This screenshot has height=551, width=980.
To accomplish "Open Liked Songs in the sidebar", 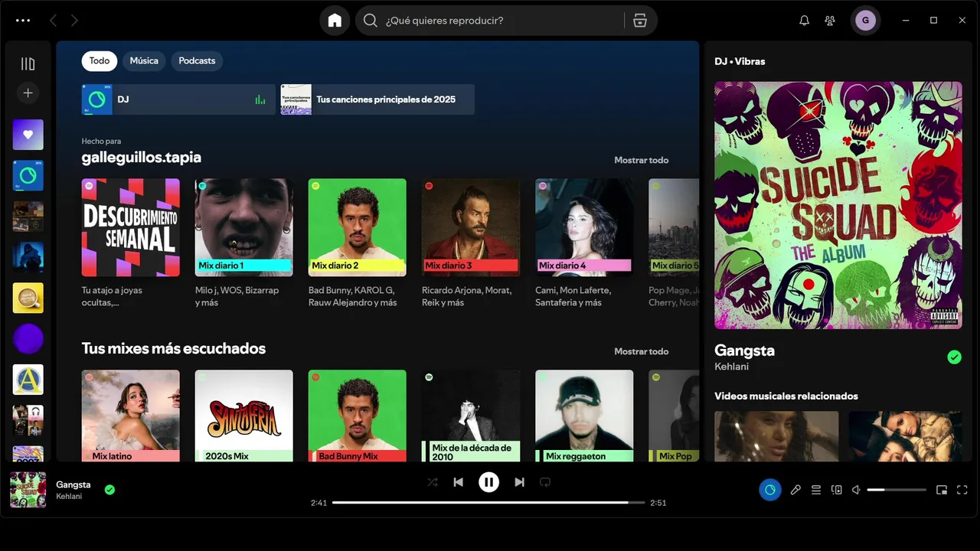I will pos(28,135).
